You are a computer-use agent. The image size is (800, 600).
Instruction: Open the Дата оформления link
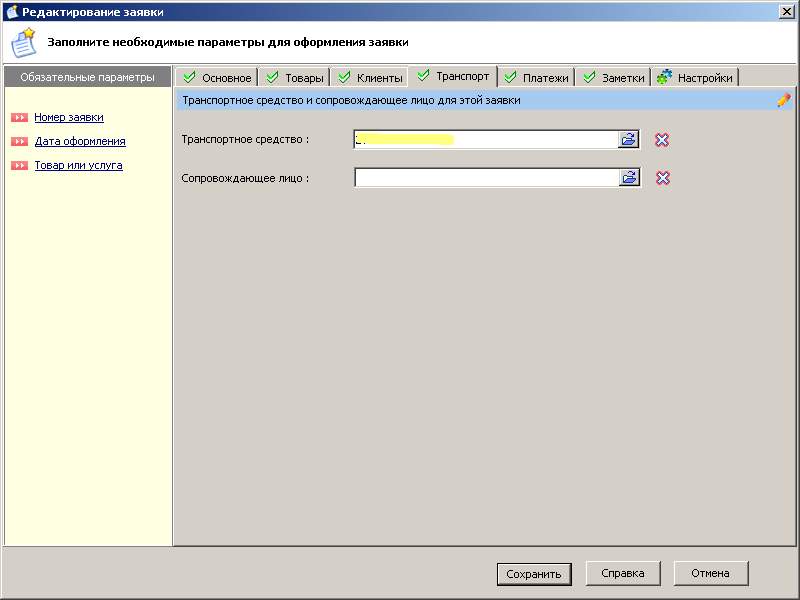80,142
